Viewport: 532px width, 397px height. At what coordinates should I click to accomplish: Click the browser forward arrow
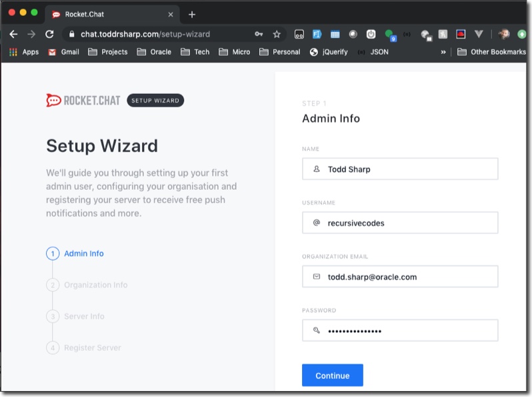click(x=31, y=34)
